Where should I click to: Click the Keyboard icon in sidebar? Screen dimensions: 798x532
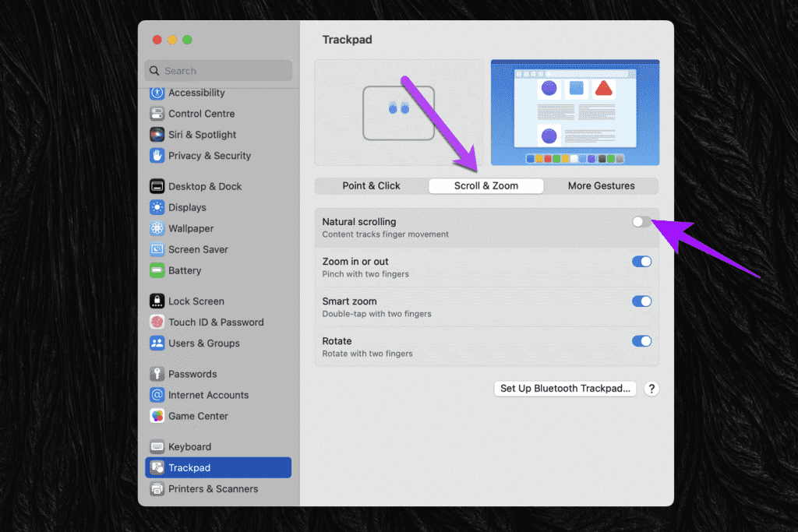click(157, 446)
